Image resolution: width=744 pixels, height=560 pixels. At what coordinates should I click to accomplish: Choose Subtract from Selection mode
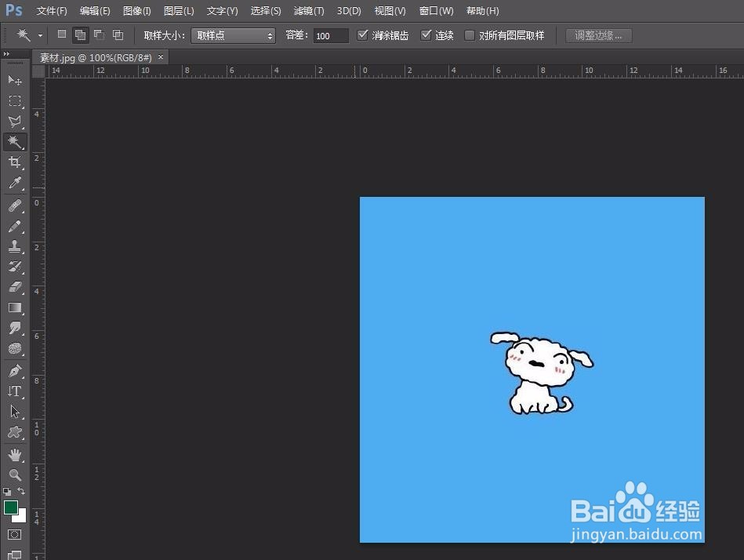click(x=99, y=35)
